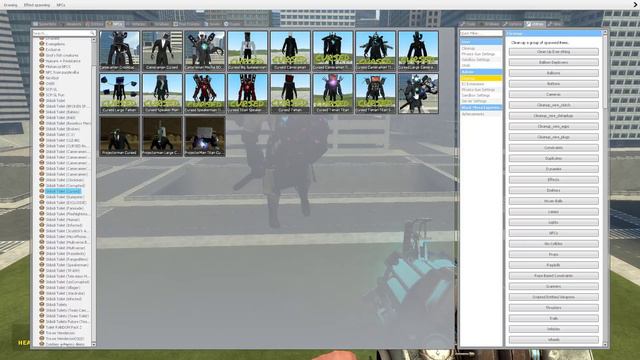The height and width of the screenshot is (360, 640).
Task: Click the Clean Up Everything button
Action: coord(553,52)
